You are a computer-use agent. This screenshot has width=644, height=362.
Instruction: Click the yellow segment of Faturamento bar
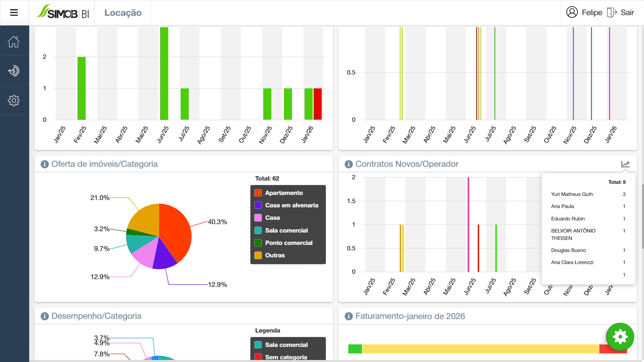(480, 349)
